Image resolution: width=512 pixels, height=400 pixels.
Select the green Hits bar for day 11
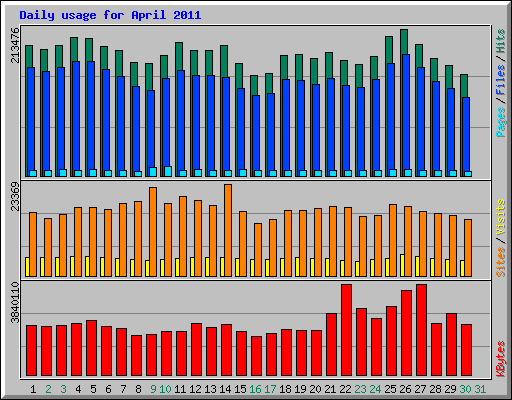click(179, 56)
